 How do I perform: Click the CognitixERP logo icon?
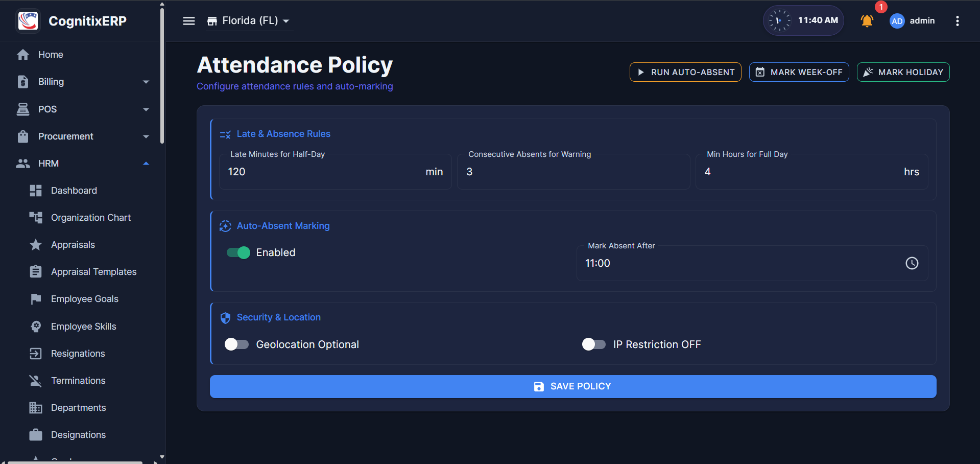click(28, 21)
